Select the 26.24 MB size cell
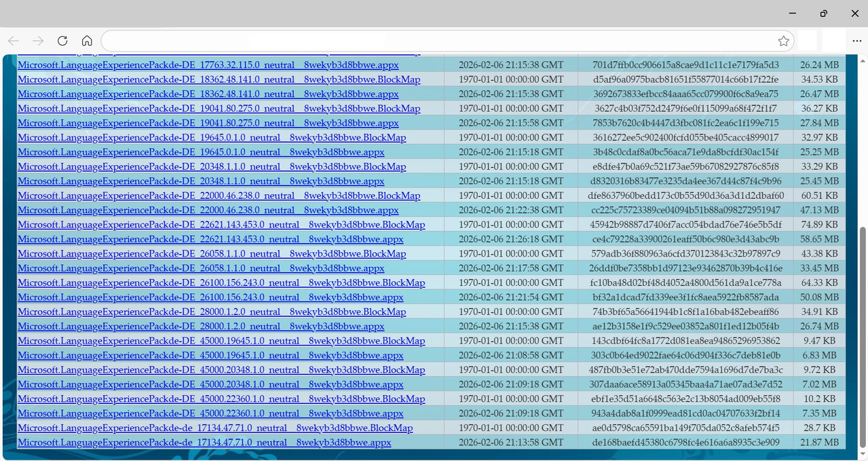 pyautogui.click(x=819, y=65)
